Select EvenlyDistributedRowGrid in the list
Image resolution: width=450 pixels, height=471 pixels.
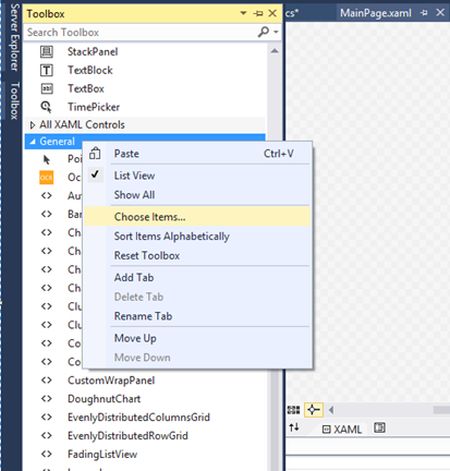click(x=128, y=436)
